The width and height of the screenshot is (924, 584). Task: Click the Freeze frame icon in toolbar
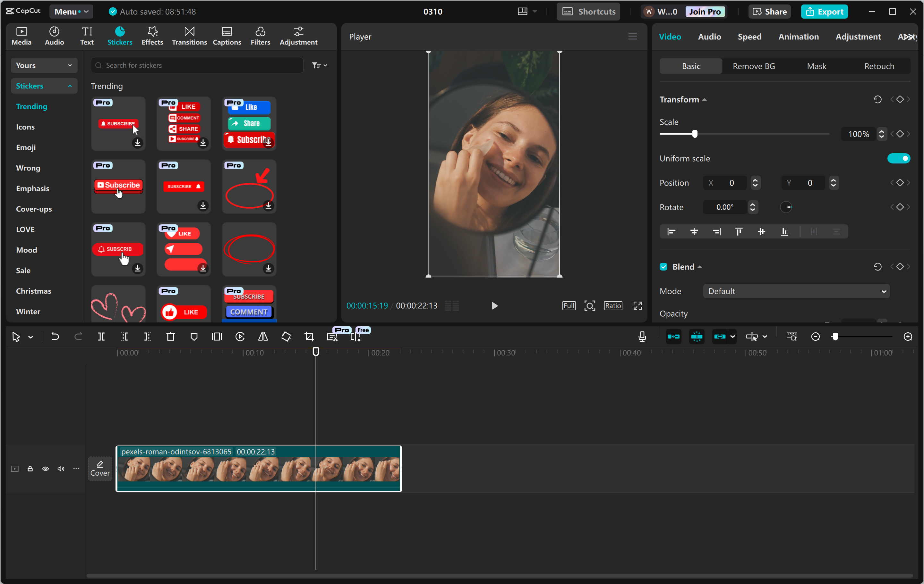click(x=217, y=337)
